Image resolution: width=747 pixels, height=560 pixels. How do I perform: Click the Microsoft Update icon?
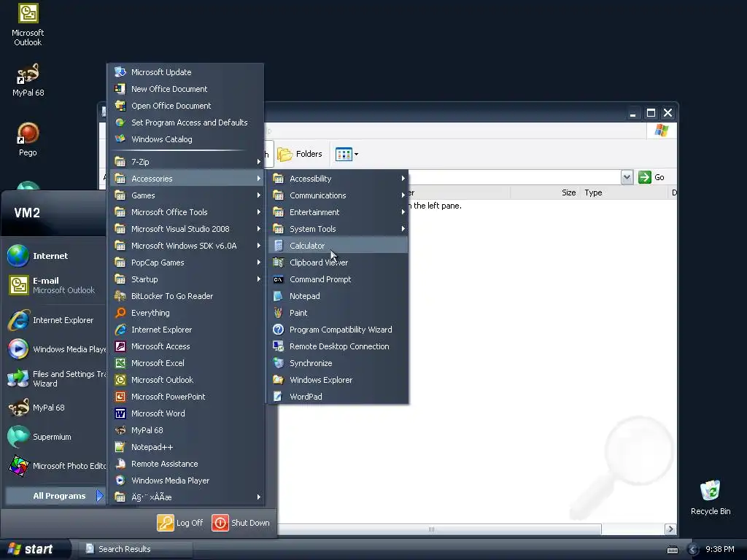(120, 72)
